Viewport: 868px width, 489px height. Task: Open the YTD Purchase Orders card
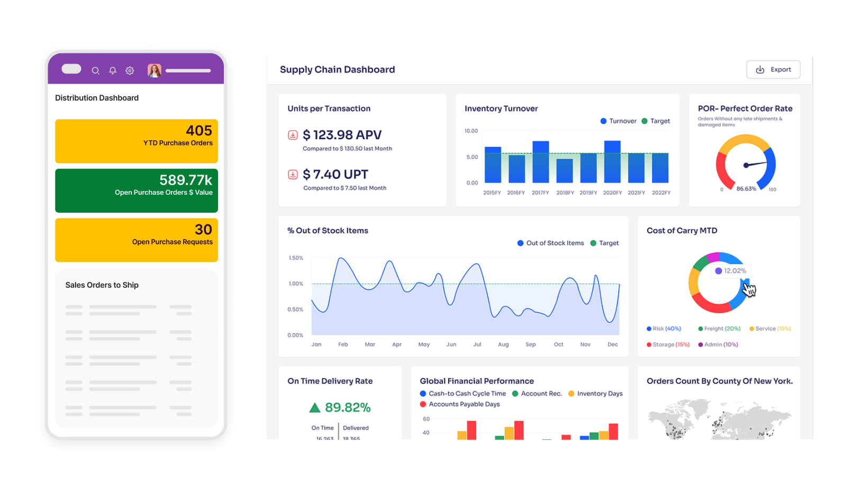pyautogui.click(x=137, y=141)
